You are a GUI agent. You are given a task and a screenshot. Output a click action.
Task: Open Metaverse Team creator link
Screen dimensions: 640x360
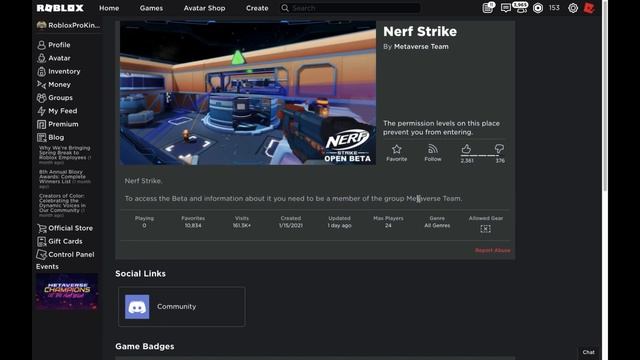(421, 47)
